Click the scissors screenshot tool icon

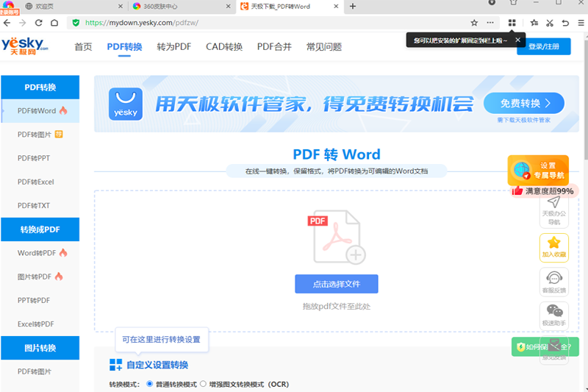pos(550,23)
